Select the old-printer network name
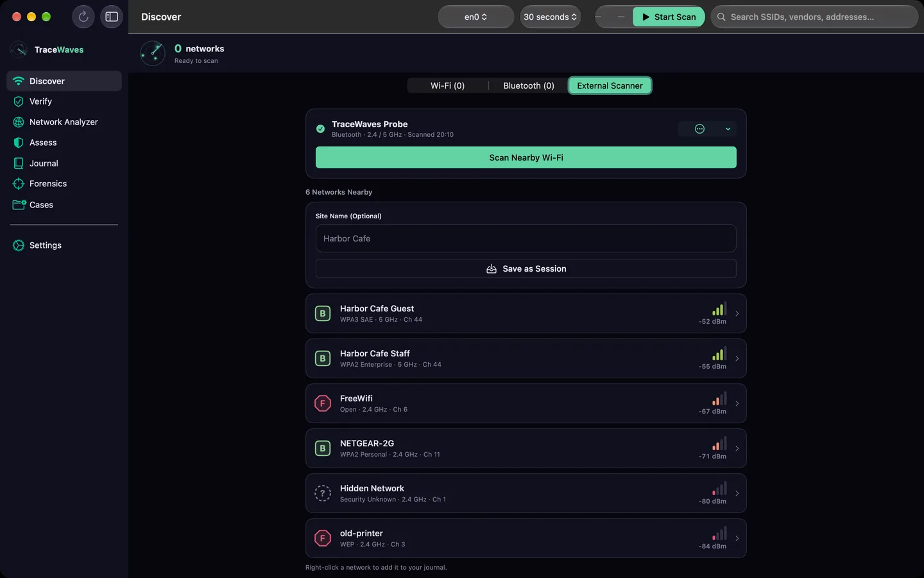Image resolution: width=924 pixels, height=578 pixels. coord(361,533)
